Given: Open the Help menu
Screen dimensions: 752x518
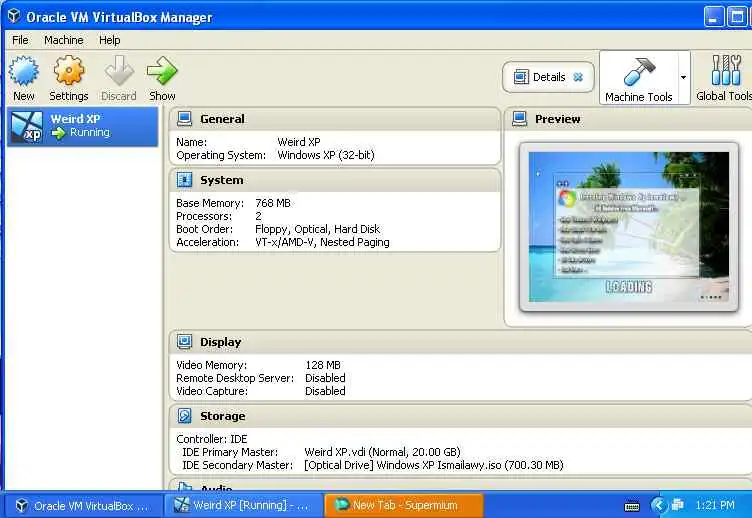Looking at the screenshot, I should point(109,40).
